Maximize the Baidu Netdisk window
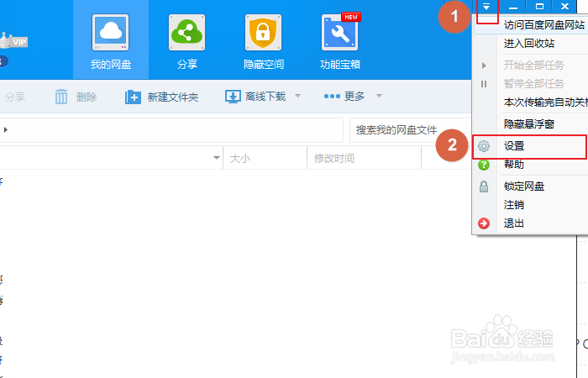 pos(539,7)
